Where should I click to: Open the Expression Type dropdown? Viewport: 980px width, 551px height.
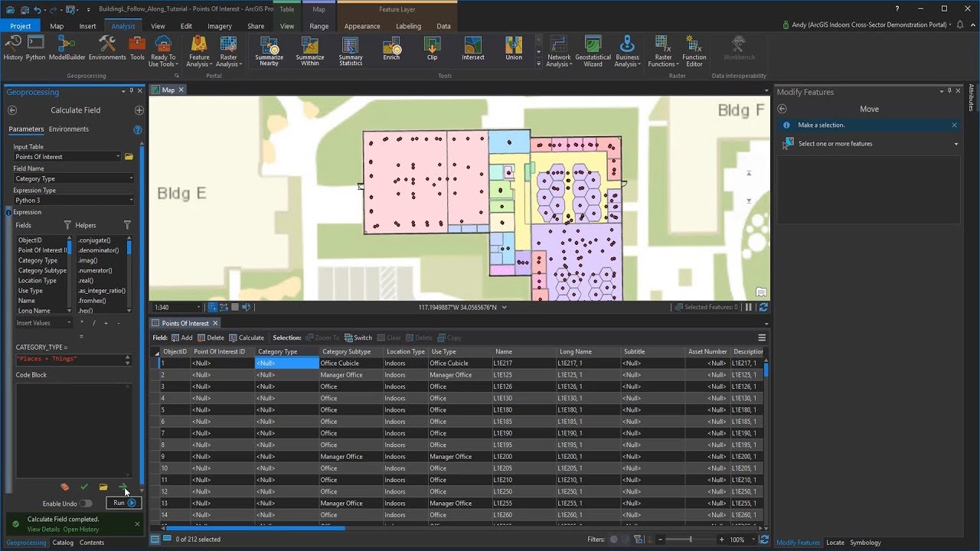[x=73, y=200]
